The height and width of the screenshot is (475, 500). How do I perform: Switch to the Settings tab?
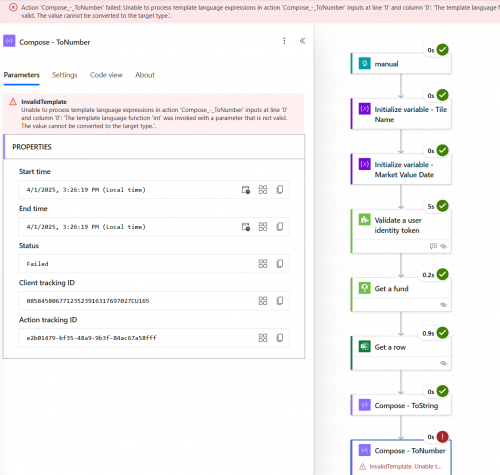[65, 75]
